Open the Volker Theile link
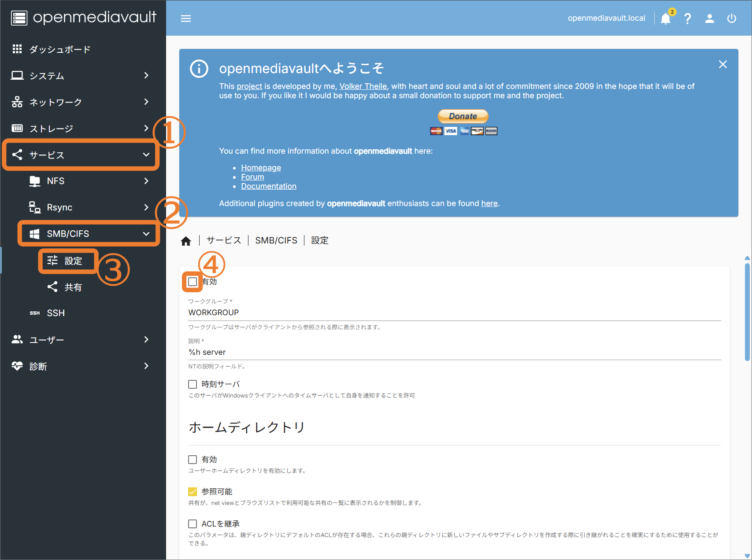Viewport: 752px width, 560px height. coord(363,86)
